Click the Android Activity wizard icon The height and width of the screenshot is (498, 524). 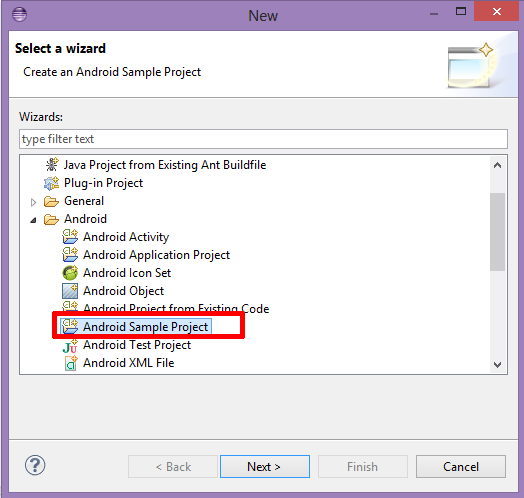click(70, 237)
